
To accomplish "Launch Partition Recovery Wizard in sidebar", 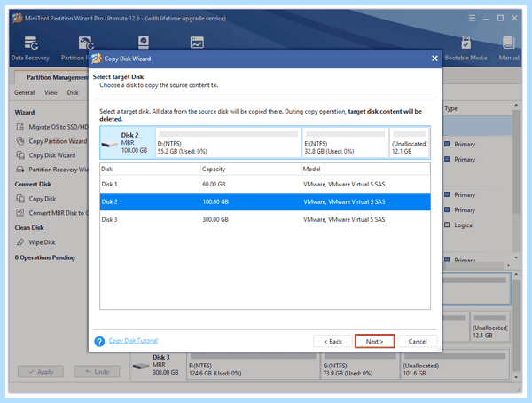I will point(52,170).
